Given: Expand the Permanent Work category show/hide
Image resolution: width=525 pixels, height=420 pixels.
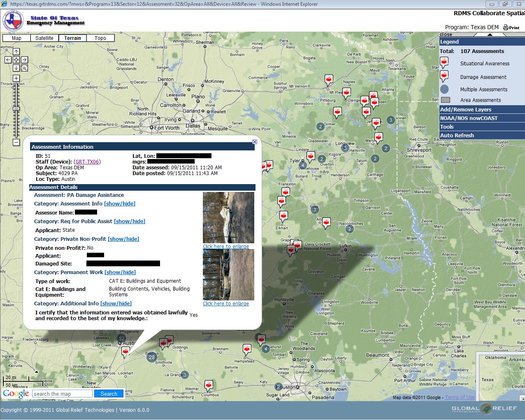Looking at the screenshot, I should point(120,272).
